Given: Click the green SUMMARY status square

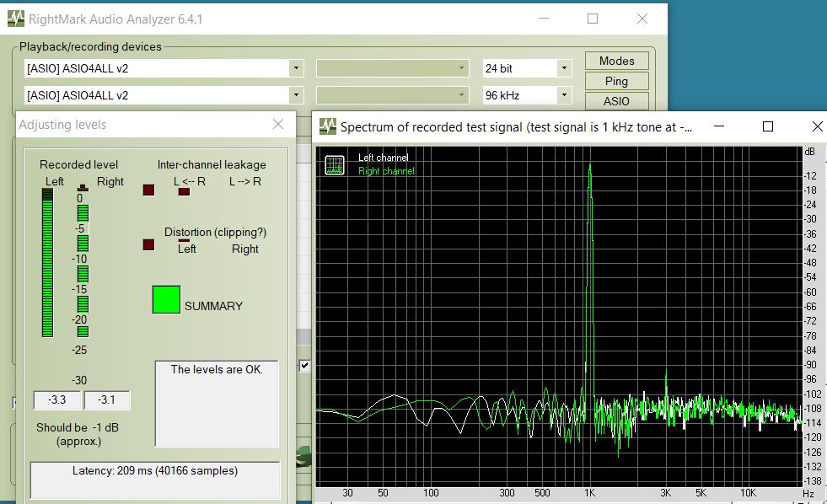Looking at the screenshot, I should pyautogui.click(x=166, y=299).
